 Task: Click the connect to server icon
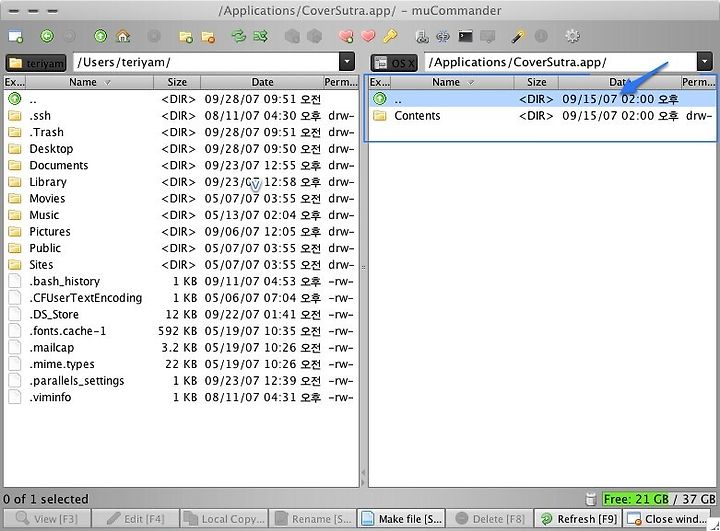422,36
